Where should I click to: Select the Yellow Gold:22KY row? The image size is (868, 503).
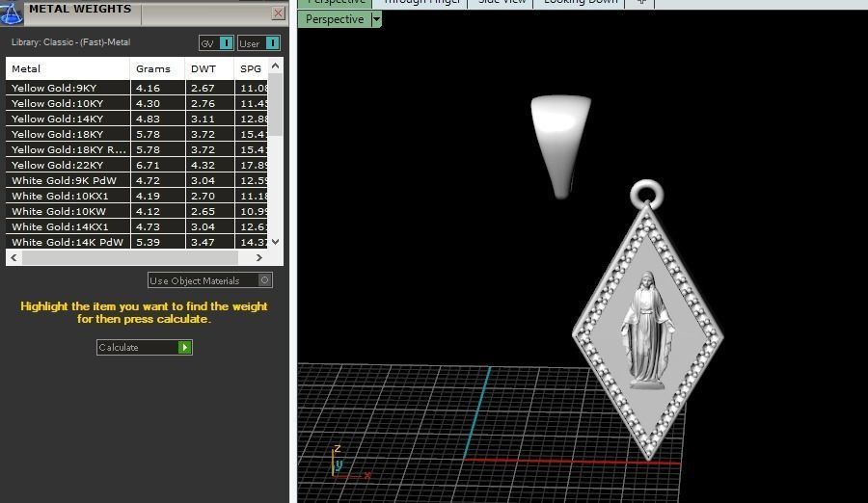click(137, 166)
